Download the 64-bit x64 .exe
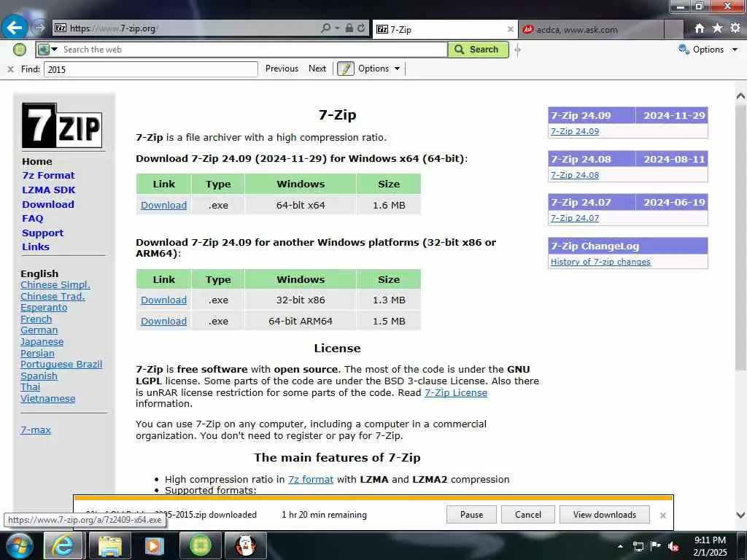Screen dimensions: 747x560 click(x=163, y=205)
